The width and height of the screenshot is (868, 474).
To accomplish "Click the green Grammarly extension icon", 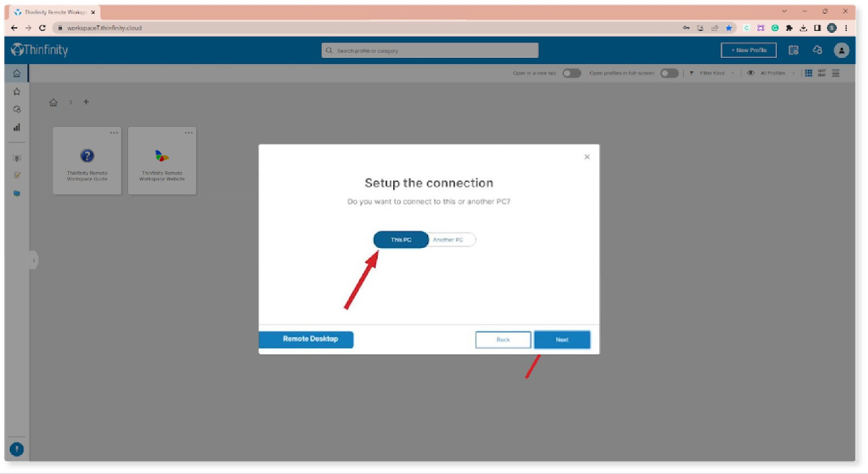I will click(775, 28).
